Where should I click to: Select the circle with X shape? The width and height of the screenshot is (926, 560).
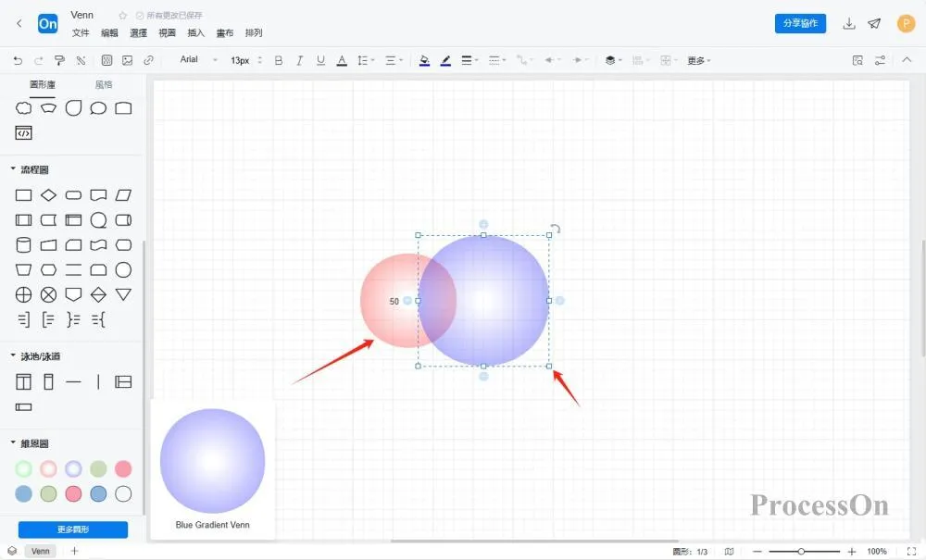tap(48, 294)
